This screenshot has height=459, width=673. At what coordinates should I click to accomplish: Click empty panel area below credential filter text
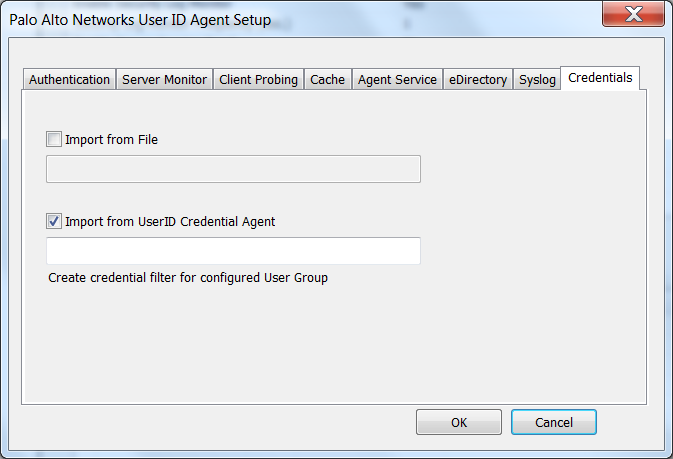pyautogui.click(x=336, y=340)
